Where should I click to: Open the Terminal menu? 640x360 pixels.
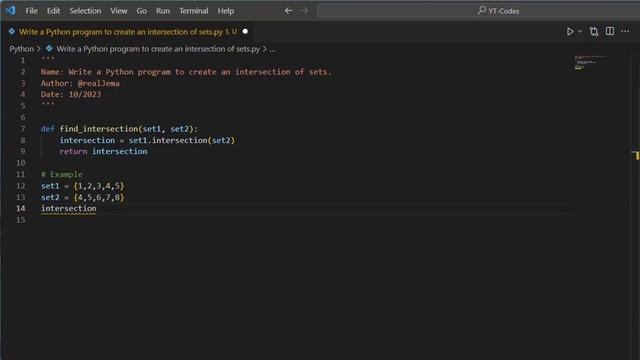(194, 11)
